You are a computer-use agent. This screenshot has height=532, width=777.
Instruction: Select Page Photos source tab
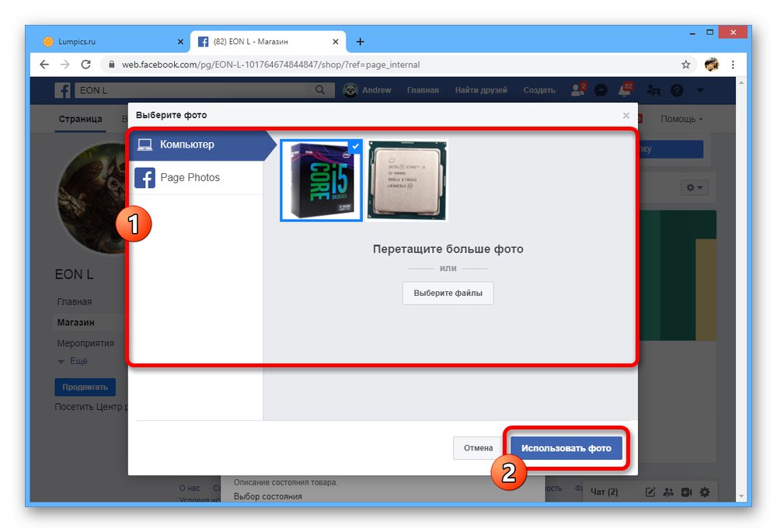[197, 177]
